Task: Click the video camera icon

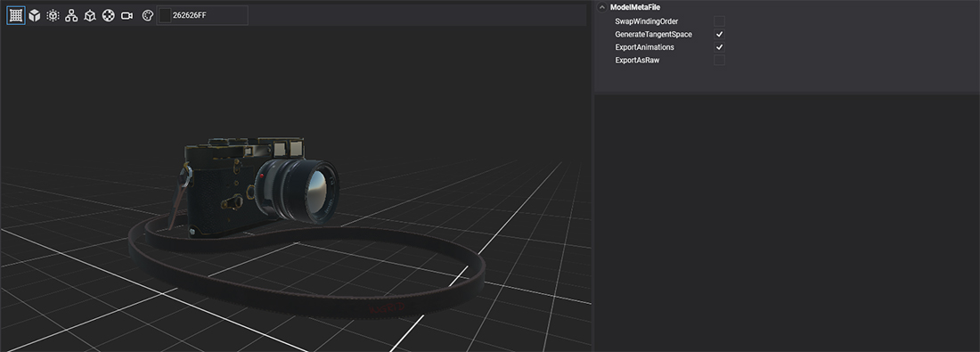Action: tap(127, 16)
